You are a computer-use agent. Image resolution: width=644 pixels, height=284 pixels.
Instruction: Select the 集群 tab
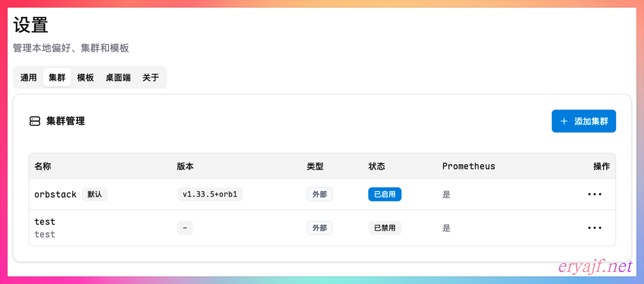pos(57,77)
